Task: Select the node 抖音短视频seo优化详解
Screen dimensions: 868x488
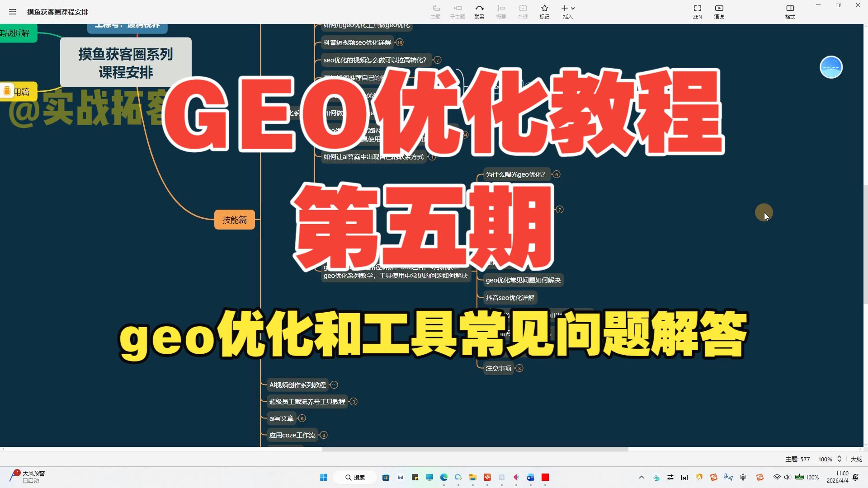Action: pos(357,42)
